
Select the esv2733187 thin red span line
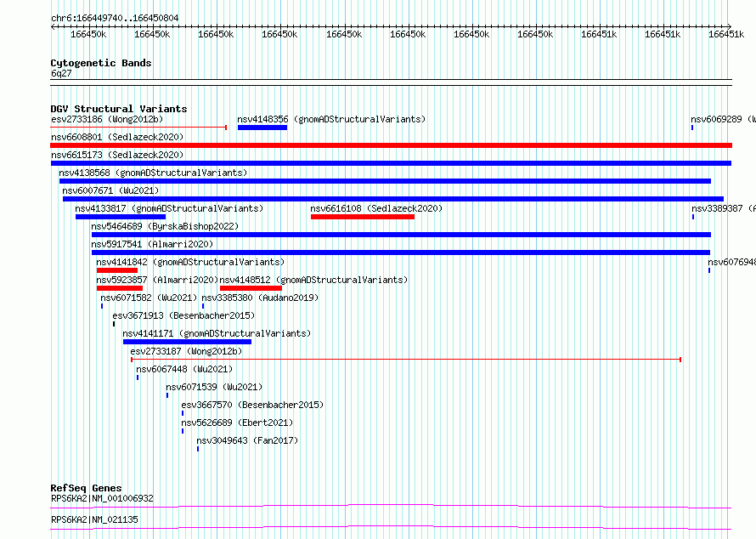click(406, 360)
